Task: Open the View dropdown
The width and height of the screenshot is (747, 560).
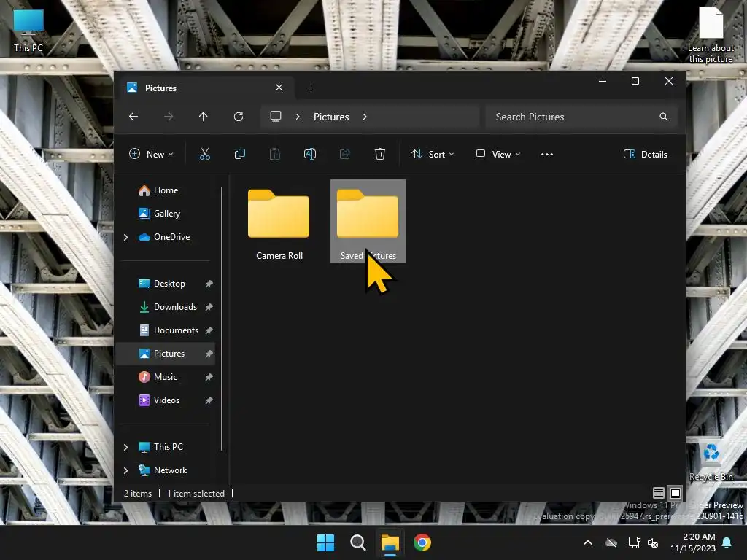Action: click(498, 155)
